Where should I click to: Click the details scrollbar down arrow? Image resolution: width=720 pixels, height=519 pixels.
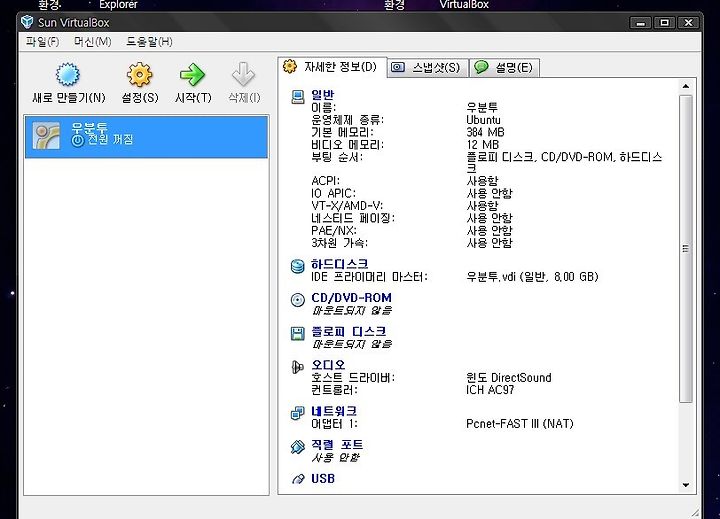click(686, 485)
